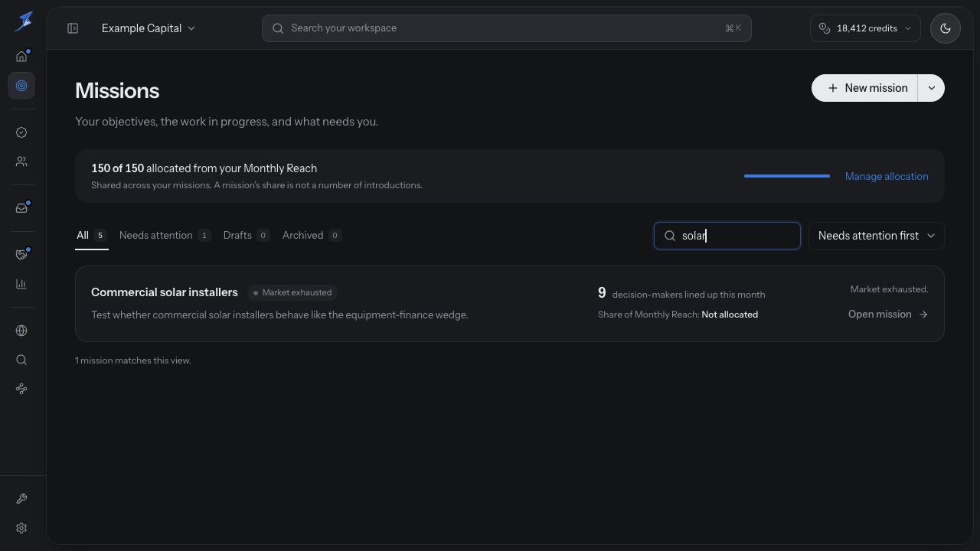Open the Example Capital workspace switcher
Viewport: 980px width, 551px height.
(149, 28)
